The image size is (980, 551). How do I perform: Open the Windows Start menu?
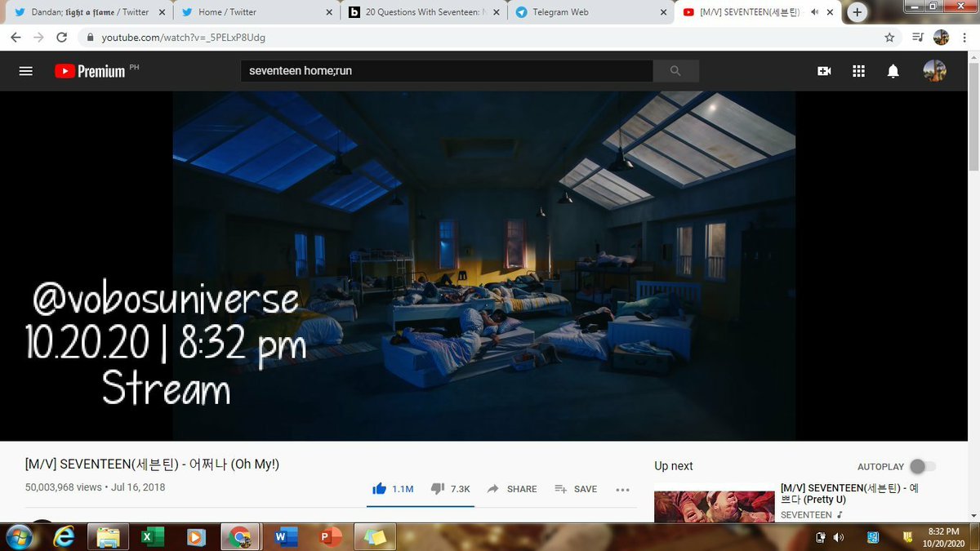[19, 536]
